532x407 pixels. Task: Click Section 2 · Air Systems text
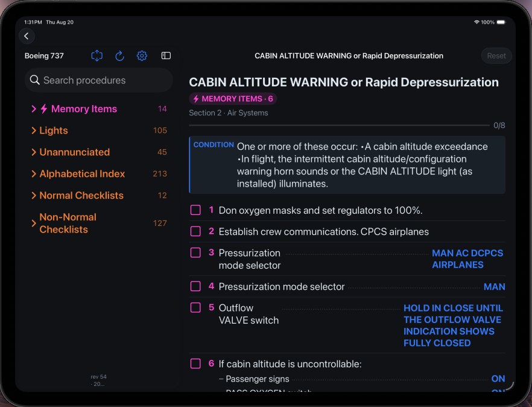229,113
